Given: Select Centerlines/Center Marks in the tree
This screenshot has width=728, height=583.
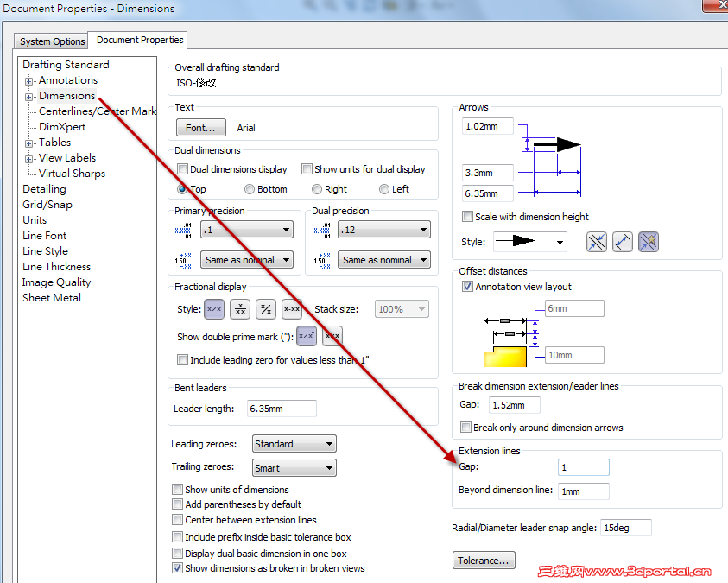Looking at the screenshot, I should 98,111.
